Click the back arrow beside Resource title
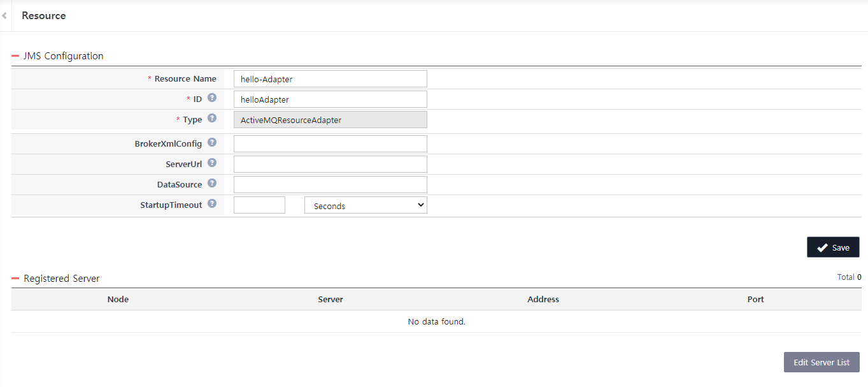 pos(4,15)
